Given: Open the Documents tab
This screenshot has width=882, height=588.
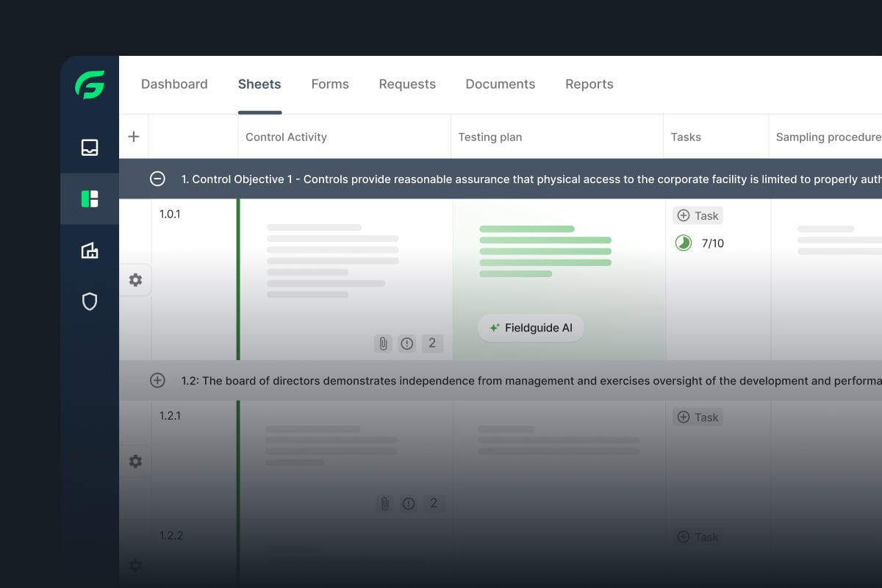Looking at the screenshot, I should tap(501, 85).
